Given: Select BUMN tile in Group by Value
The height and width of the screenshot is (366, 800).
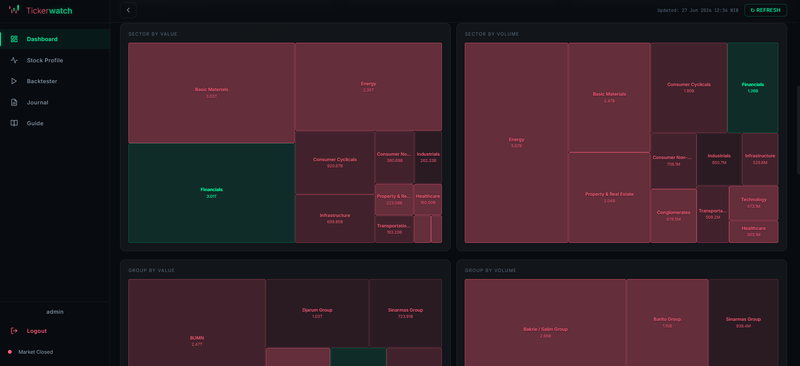Looking at the screenshot, I should pos(196,323).
